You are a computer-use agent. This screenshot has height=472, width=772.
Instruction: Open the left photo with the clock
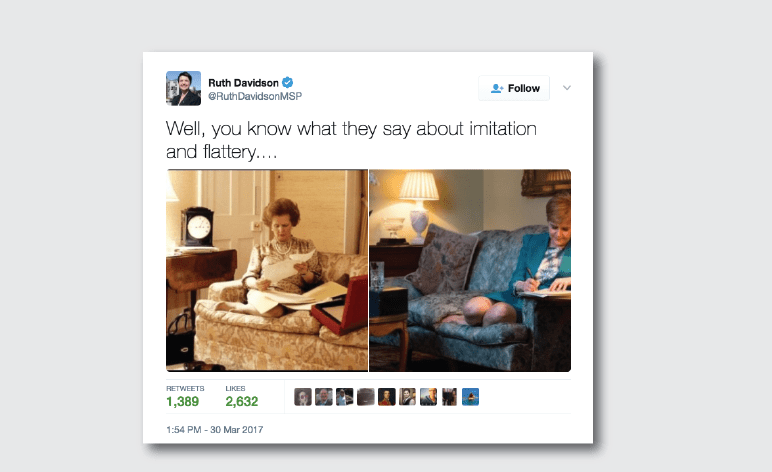pyautogui.click(x=267, y=270)
